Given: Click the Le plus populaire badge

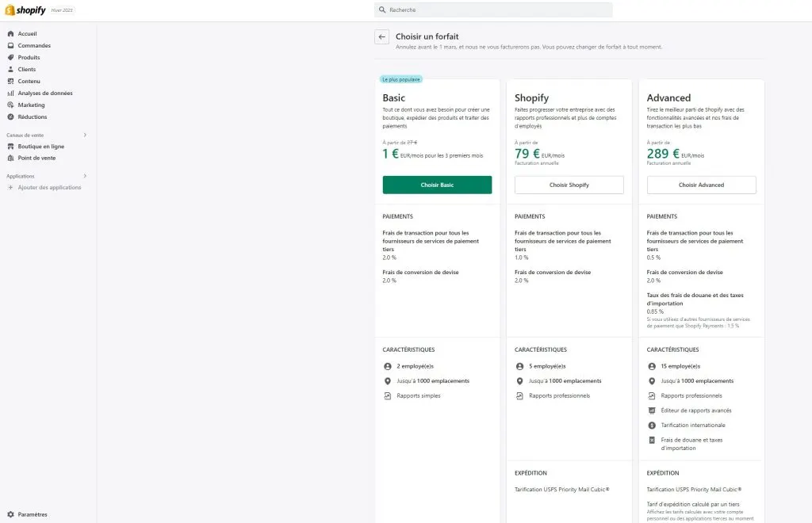Looking at the screenshot, I should click(x=401, y=80).
